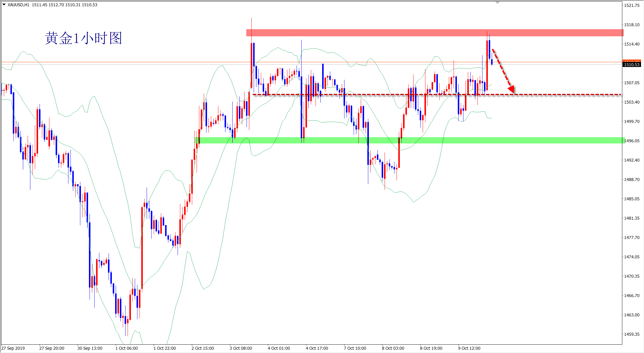This screenshot has width=644, height=353.
Task: Click the 1485.05 price axis label
Action: tap(632, 199)
